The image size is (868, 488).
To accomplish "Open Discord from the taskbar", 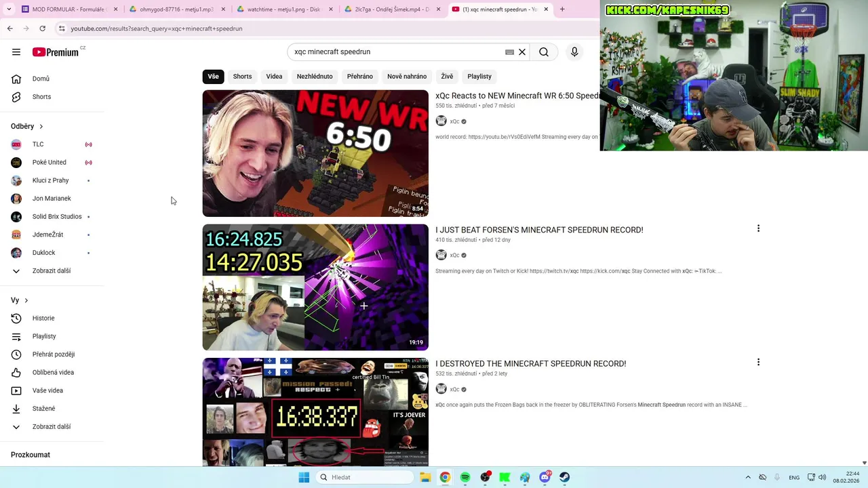I will [545, 477].
